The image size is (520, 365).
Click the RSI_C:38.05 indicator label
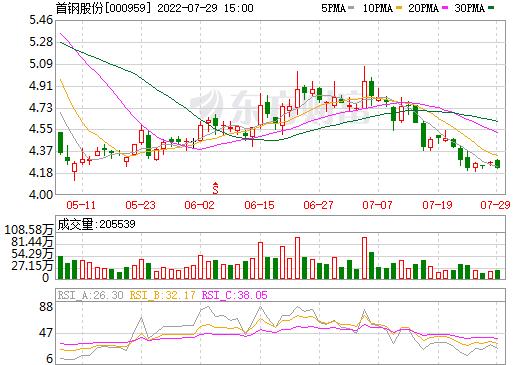[x=235, y=295]
